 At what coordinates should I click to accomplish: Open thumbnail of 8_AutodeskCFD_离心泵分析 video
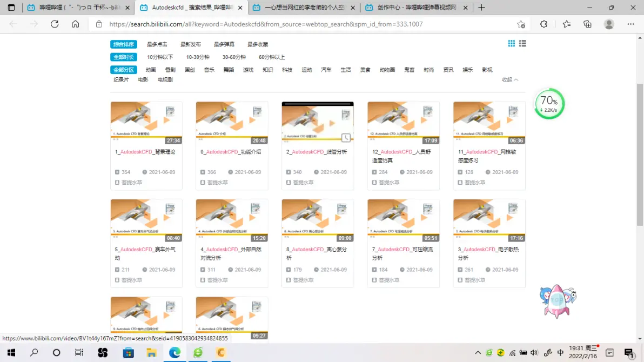[318, 220]
